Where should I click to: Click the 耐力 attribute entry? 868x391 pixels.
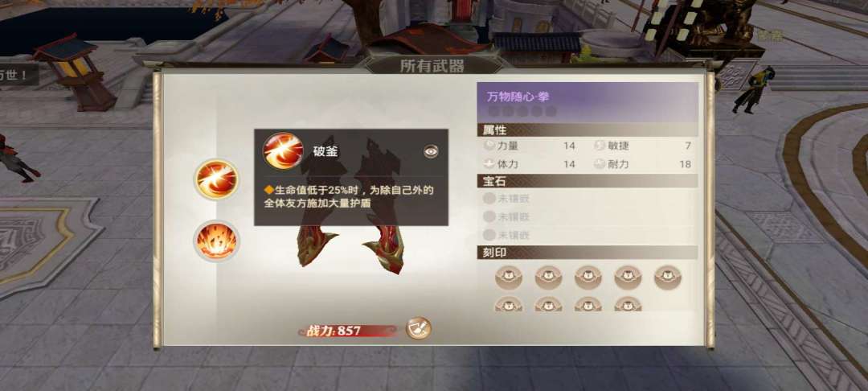[x=643, y=164]
